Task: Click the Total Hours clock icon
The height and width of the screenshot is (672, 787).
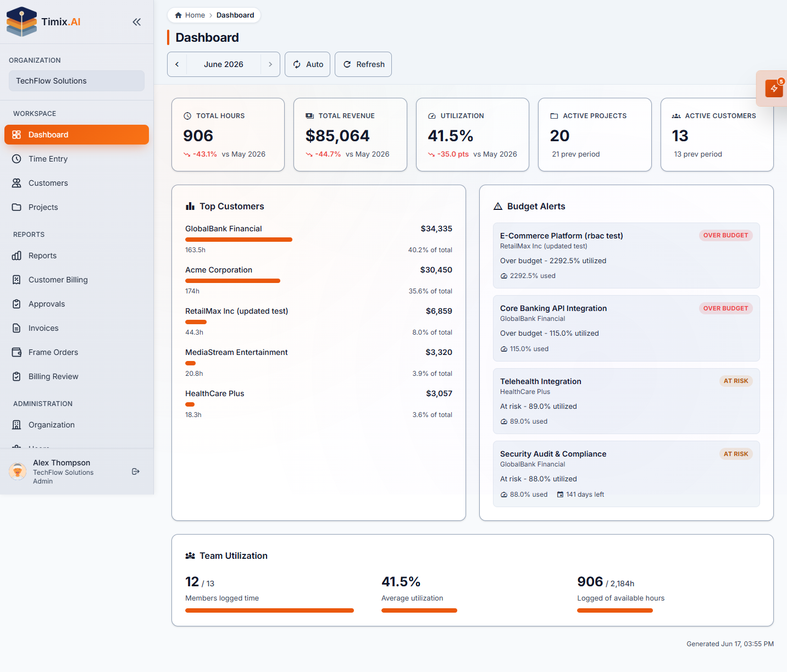Action: coord(187,116)
